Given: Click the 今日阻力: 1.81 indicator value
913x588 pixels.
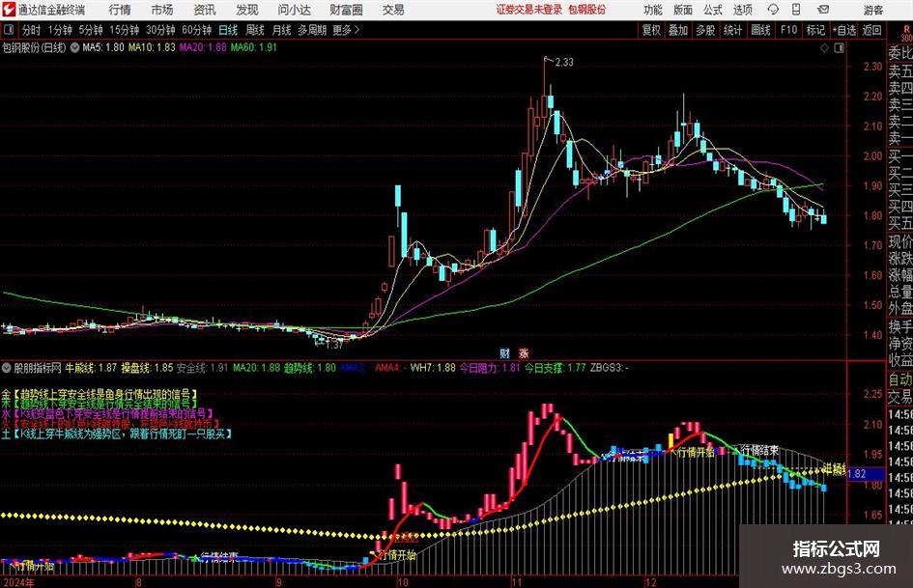Looking at the screenshot, I should 490,368.
